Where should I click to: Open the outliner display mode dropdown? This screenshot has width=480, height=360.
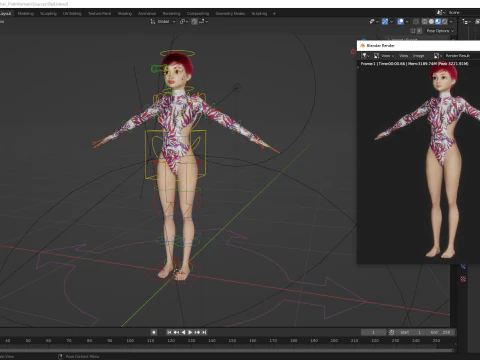[466, 21]
